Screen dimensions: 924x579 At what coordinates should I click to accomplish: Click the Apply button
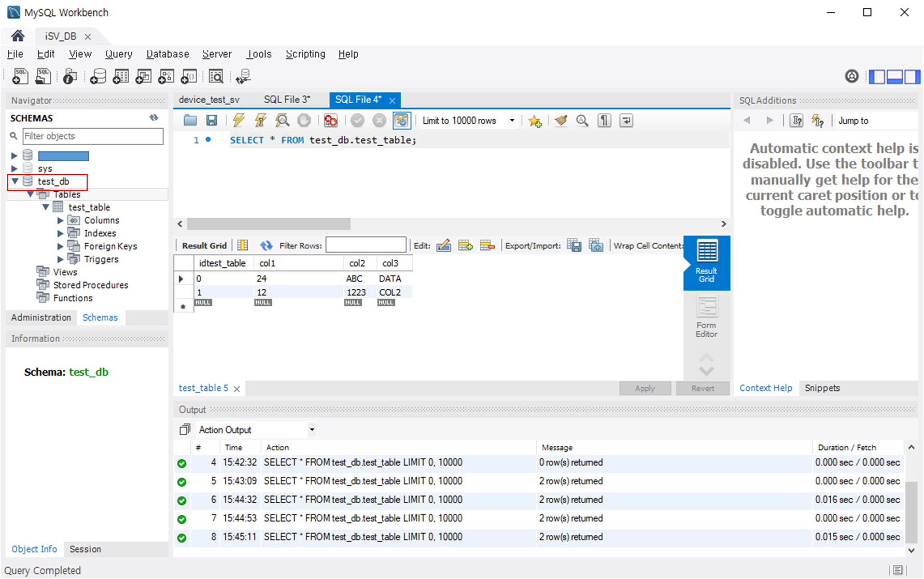645,388
